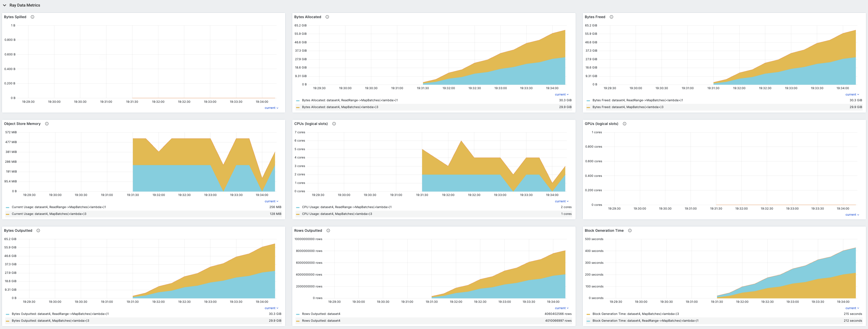This screenshot has width=868, height=329.
Task: Toggle series 'Bytes Outputted: dataset4, MapBatches(<lambda>)3'
Action: (x=51, y=321)
